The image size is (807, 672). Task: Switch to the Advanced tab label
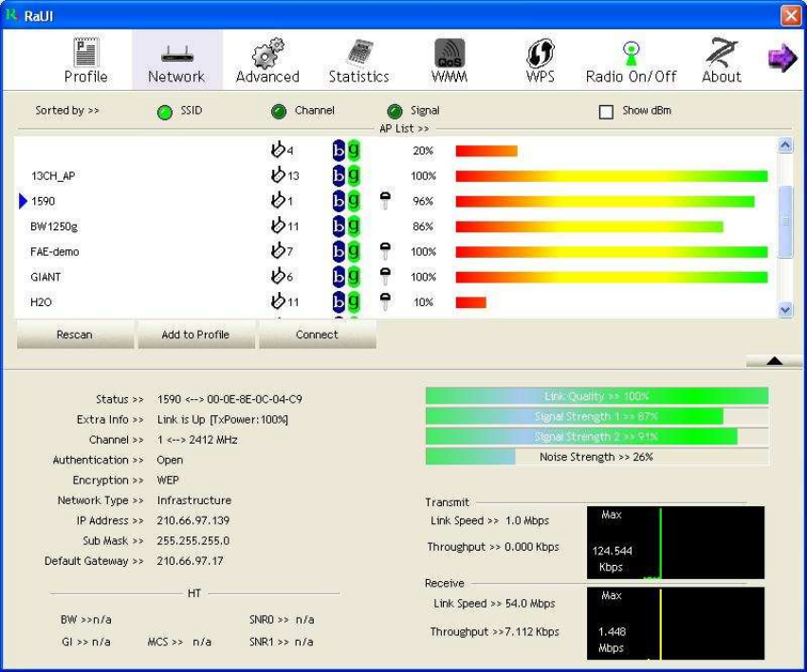tap(267, 77)
